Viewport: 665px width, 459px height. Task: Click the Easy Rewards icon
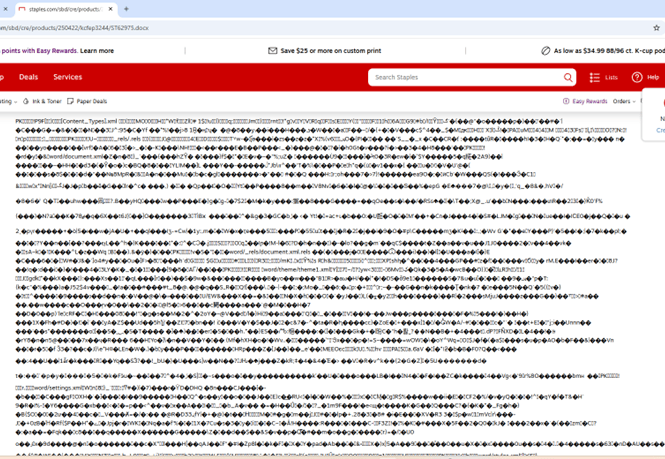pyautogui.click(x=566, y=101)
